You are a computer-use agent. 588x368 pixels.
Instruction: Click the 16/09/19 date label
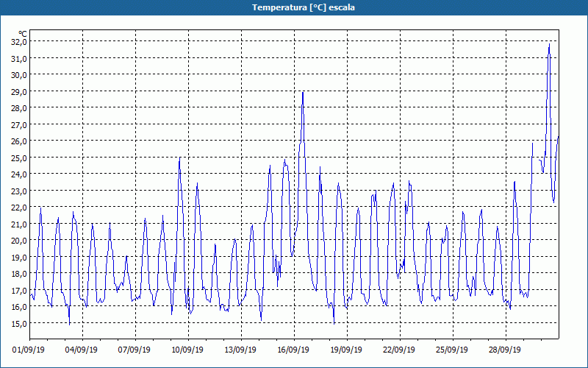293,350
